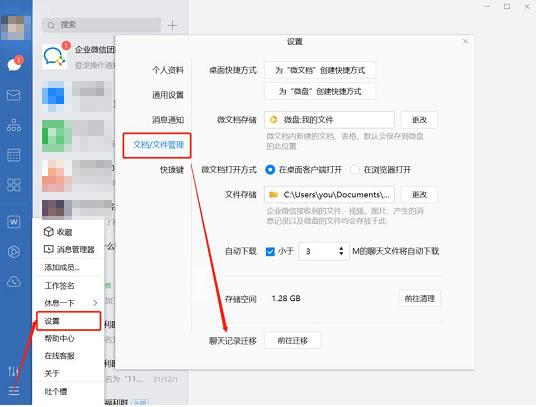The height and width of the screenshot is (407, 536).
Task: Click the plus icon next to search
Action: [173, 25]
